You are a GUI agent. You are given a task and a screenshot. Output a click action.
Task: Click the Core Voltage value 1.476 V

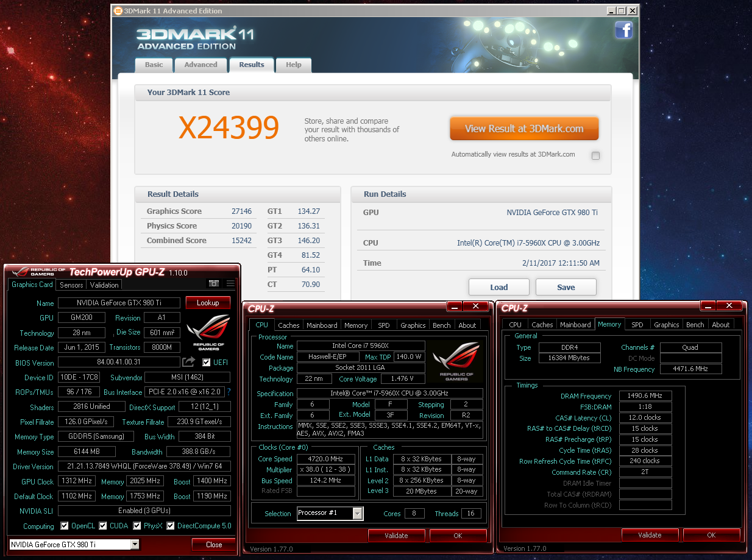click(402, 379)
